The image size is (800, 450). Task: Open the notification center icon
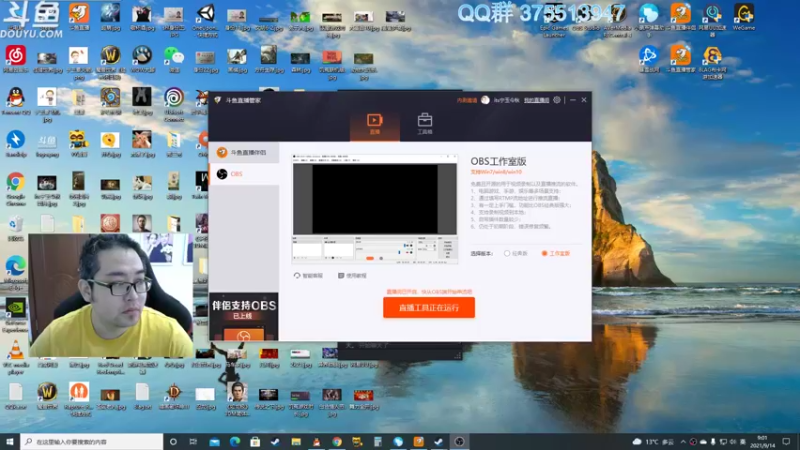[x=786, y=441]
